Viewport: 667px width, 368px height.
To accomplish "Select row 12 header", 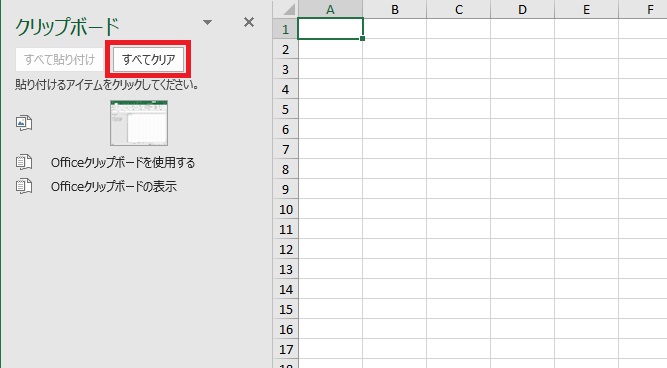I will (285, 249).
